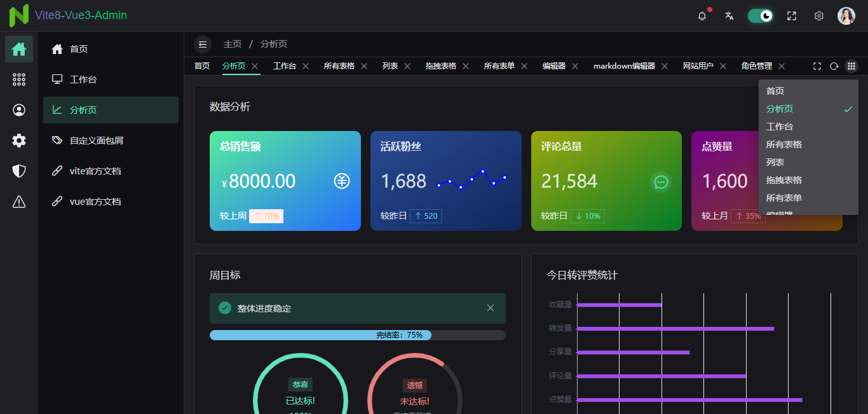Dismiss the 整体进度稳定 alert
The width and height of the screenshot is (868, 414).
coord(491,308)
